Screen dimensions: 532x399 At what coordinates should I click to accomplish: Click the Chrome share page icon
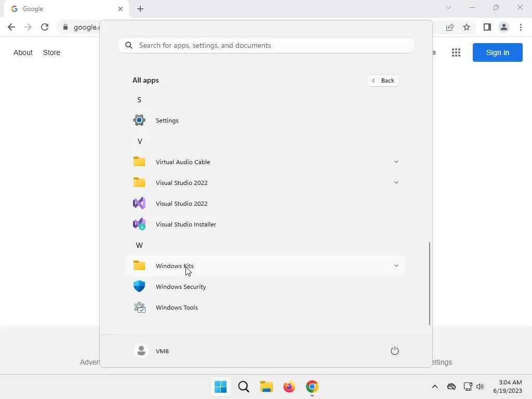coord(450,27)
